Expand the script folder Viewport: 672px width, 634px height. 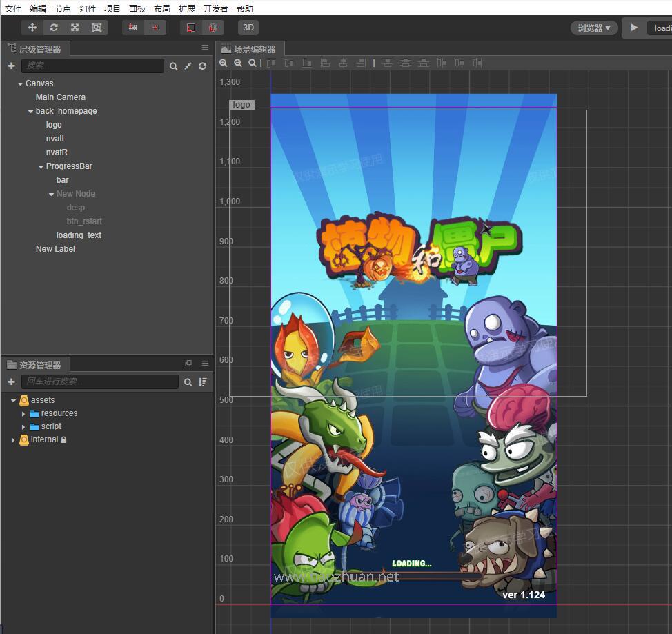coord(23,427)
